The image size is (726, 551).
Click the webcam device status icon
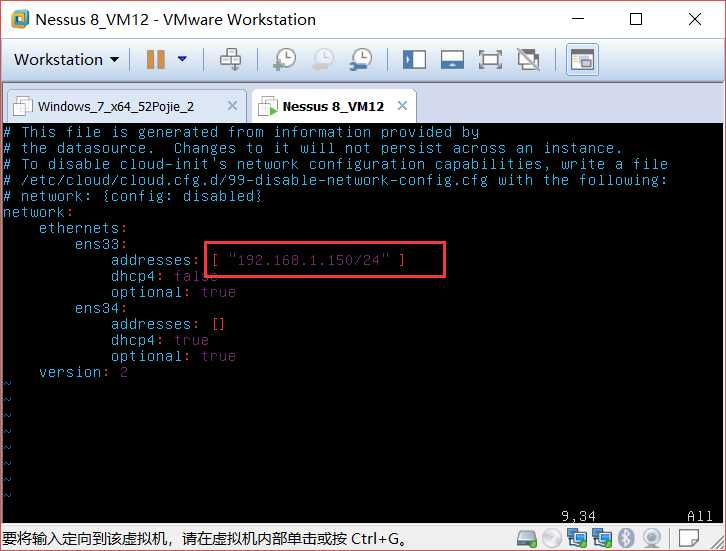coord(652,538)
